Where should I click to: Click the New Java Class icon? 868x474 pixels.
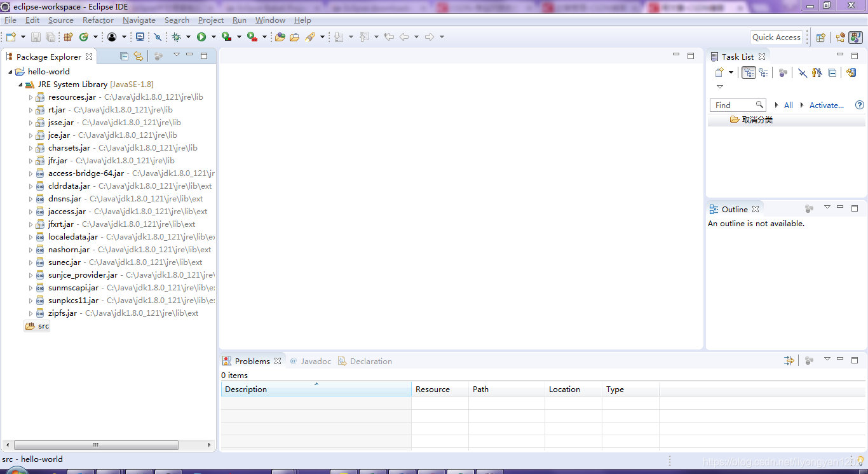coord(83,37)
